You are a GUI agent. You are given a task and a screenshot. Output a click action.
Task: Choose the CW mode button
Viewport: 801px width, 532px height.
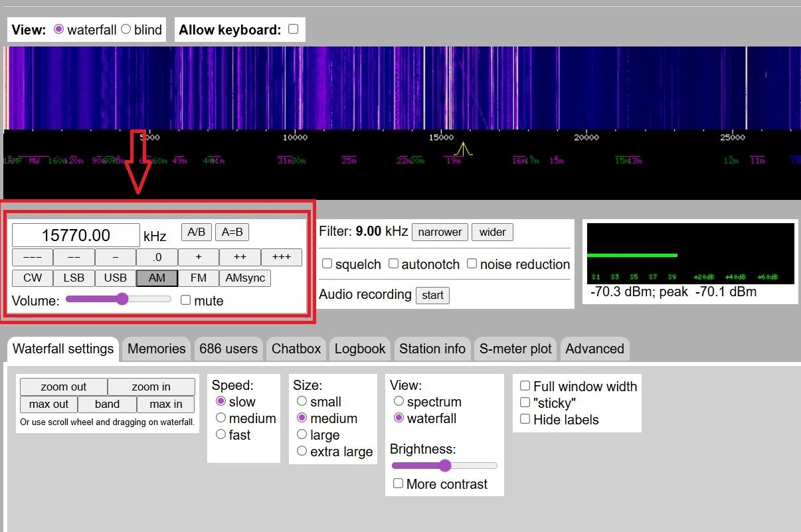[33, 278]
